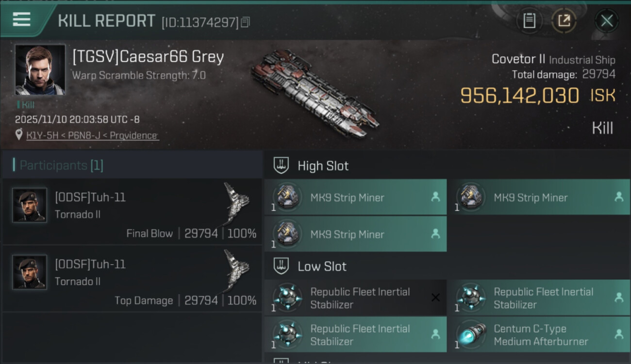Viewport: 631px width, 364px height.
Task: Open Caesar66 Grey's pilot portrait
Action: pyautogui.click(x=40, y=69)
